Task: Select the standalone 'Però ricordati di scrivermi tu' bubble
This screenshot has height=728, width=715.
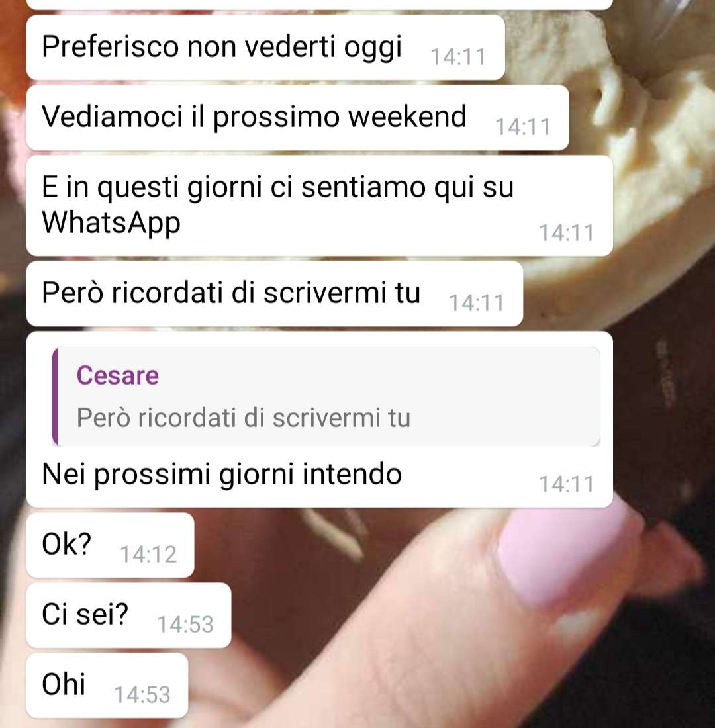Action: pyautogui.click(x=275, y=293)
